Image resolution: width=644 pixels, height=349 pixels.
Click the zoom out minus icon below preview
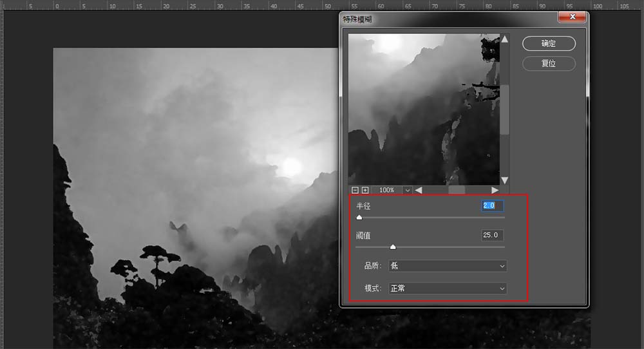(x=355, y=191)
